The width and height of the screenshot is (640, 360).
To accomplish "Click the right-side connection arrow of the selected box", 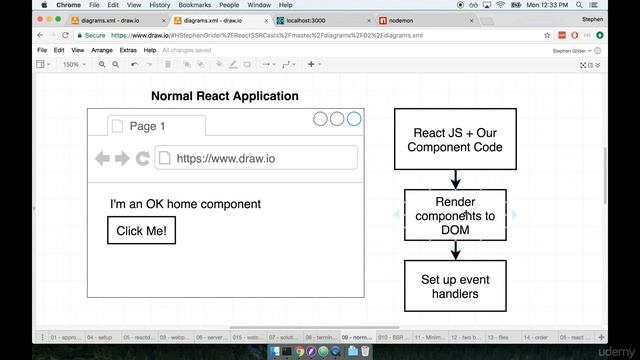I will pos(514,214).
